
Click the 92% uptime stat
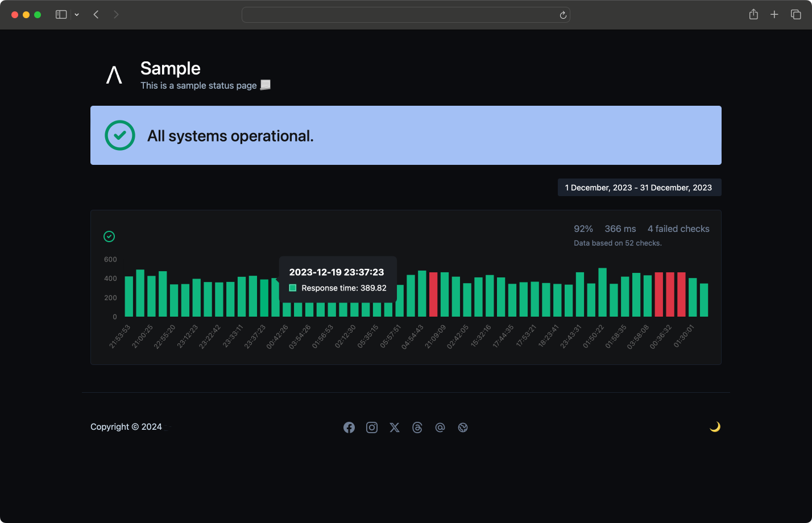point(583,229)
